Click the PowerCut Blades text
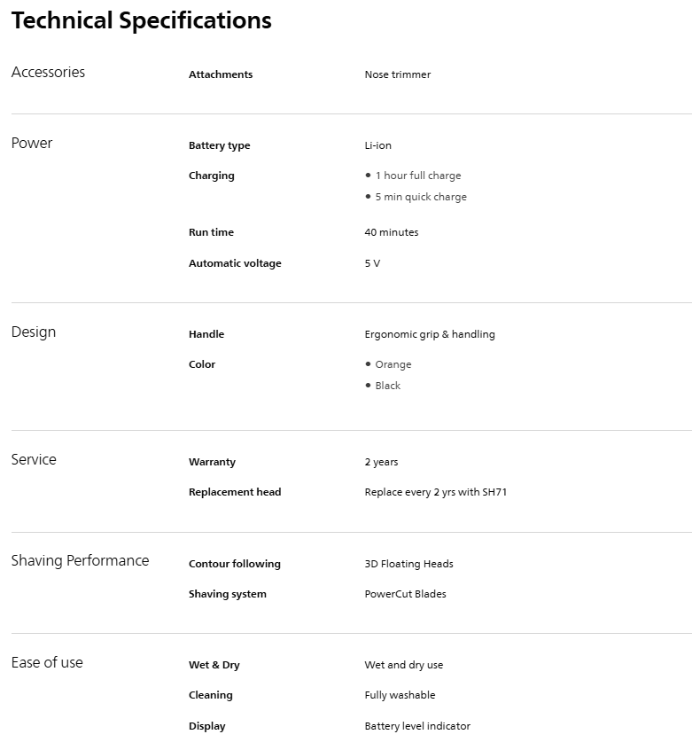Viewport: 700px width, 742px height. tap(405, 594)
